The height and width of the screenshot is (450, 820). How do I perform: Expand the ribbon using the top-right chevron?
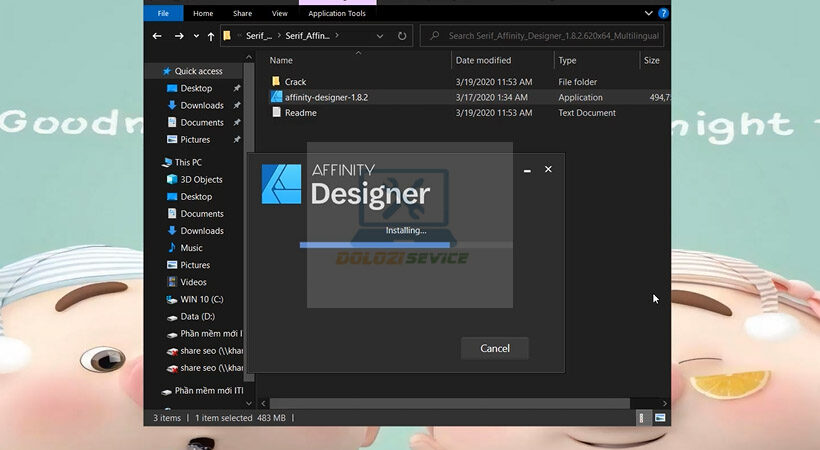tap(648, 13)
